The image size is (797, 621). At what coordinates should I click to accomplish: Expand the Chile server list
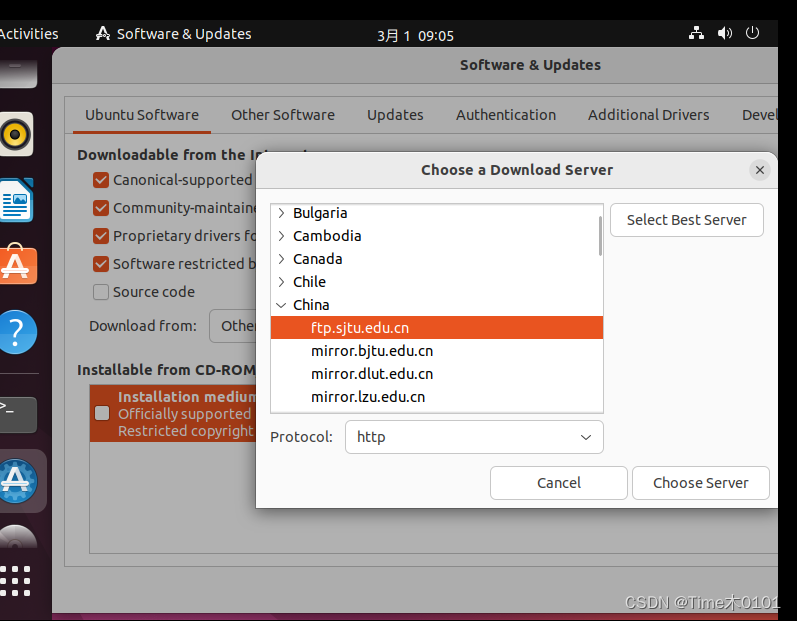281,282
